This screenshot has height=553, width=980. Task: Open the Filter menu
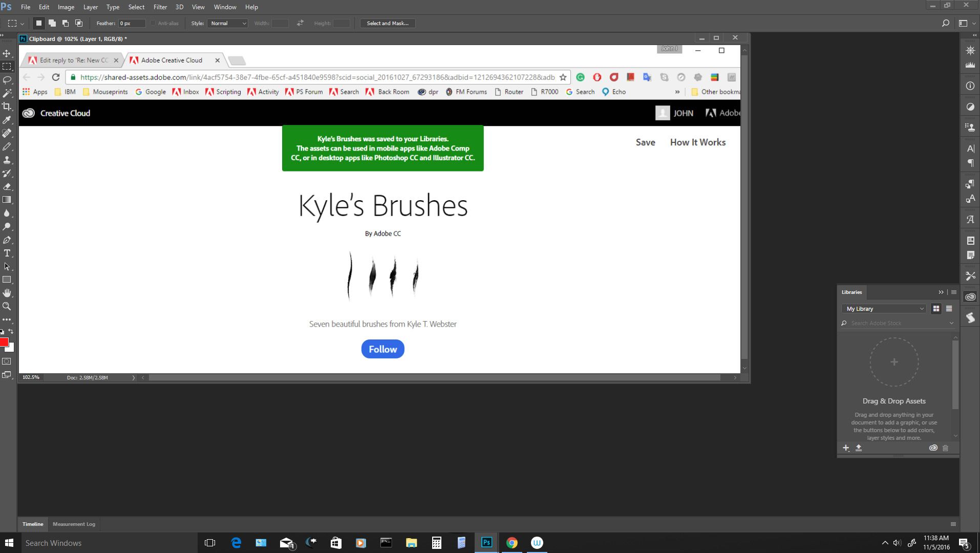coord(160,7)
